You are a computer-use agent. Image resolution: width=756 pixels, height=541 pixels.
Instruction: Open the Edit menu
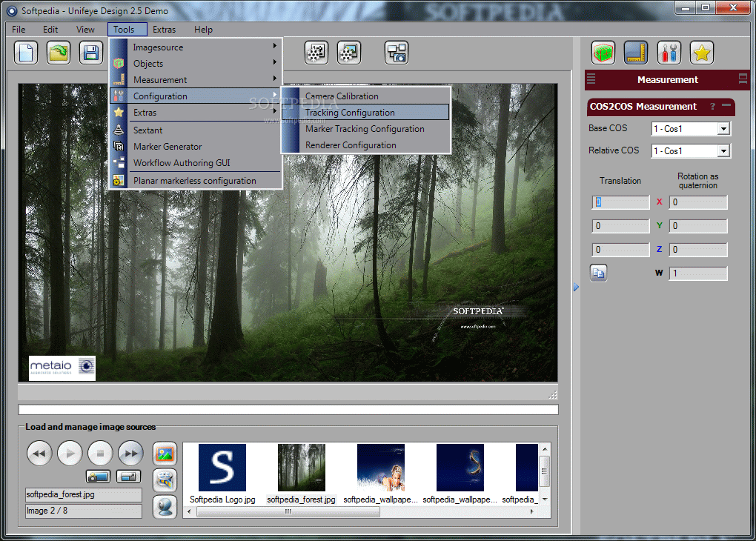pos(50,30)
